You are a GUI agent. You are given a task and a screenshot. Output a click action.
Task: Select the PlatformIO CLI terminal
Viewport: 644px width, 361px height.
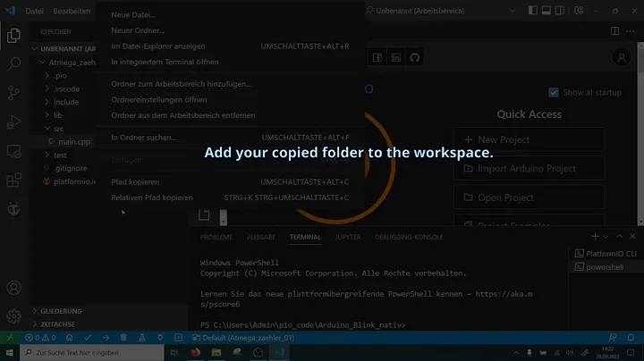[x=606, y=254]
